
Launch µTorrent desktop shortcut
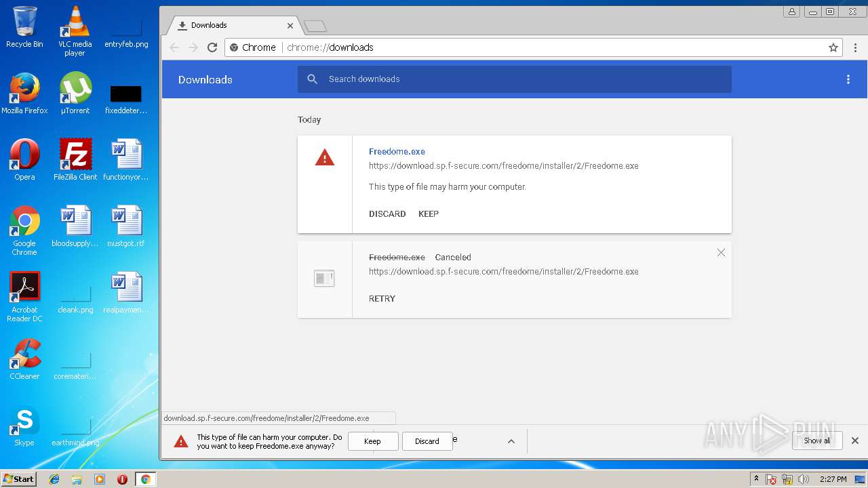75,94
